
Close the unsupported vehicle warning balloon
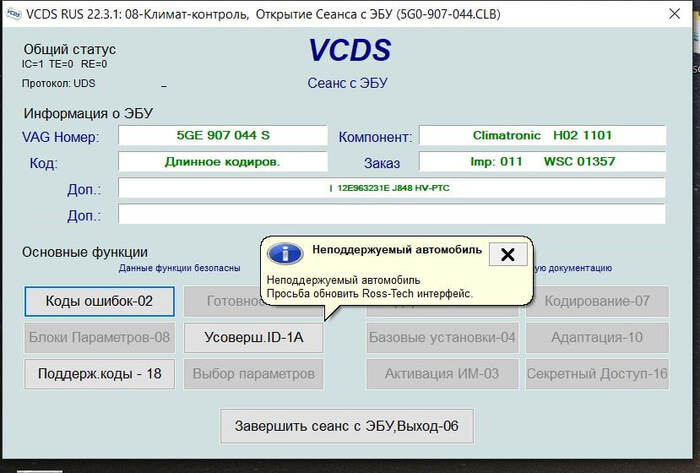tap(507, 254)
